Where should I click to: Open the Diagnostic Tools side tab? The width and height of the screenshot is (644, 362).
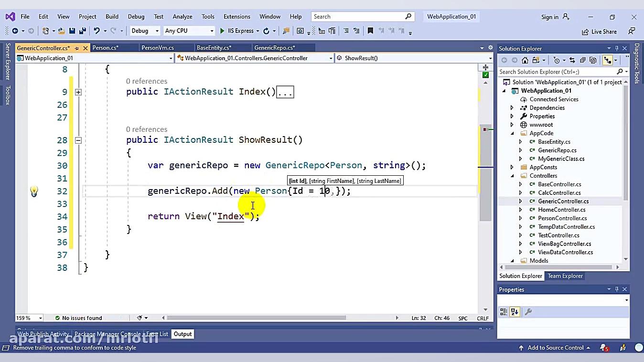pyautogui.click(x=637, y=63)
